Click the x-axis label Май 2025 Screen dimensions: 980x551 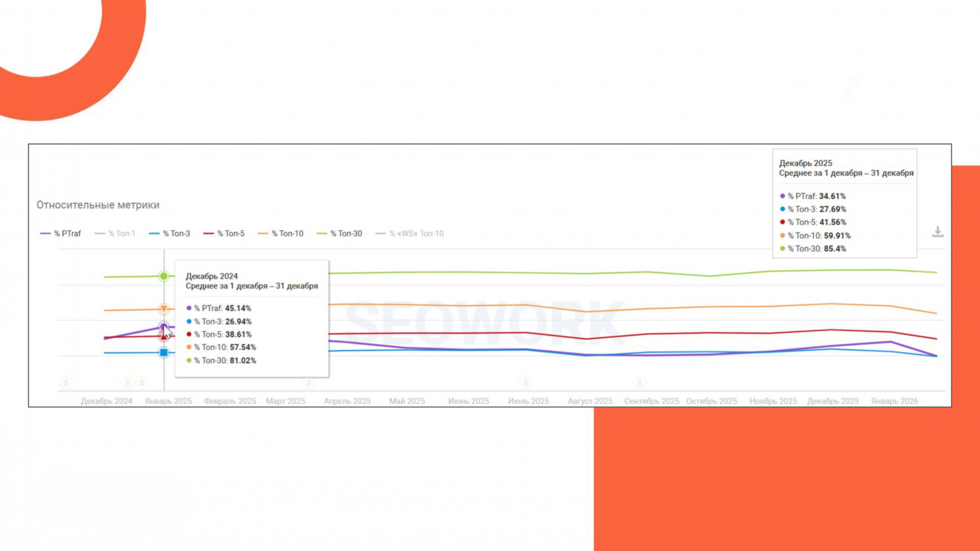click(407, 401)
